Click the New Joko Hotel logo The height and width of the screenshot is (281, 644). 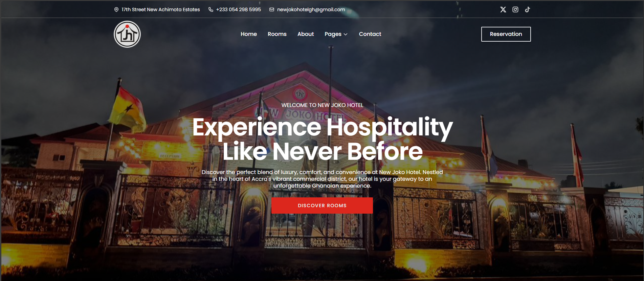click(127, 34)
